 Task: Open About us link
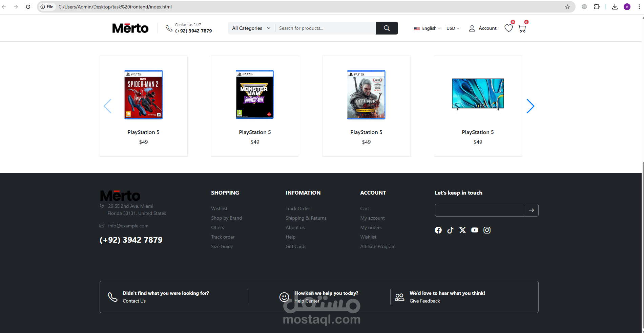click(295, 227)
